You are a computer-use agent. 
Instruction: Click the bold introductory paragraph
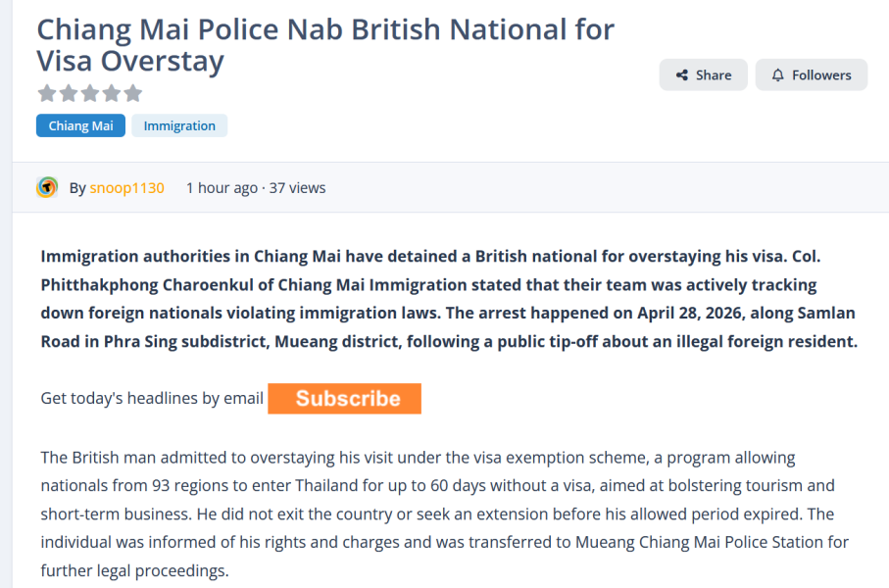(449, 299)
